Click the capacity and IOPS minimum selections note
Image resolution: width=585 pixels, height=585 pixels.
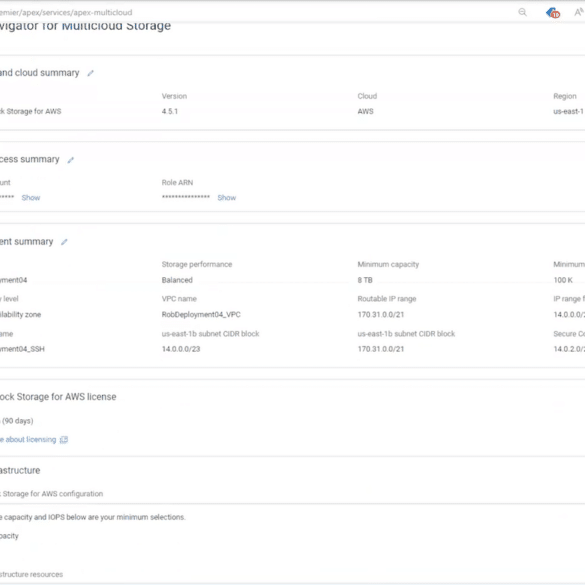tap(93, 517)
